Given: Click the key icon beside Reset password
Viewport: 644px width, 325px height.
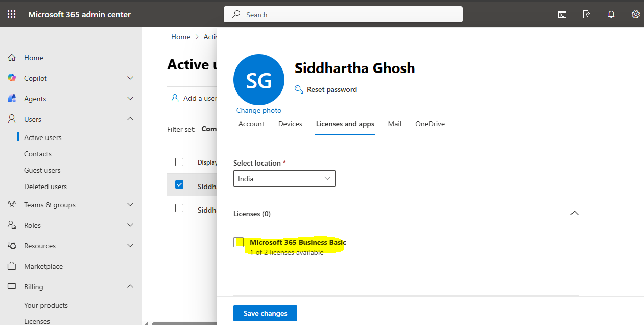Looking at the screenshot, I should pyautogui.click(x=299, y=89).
